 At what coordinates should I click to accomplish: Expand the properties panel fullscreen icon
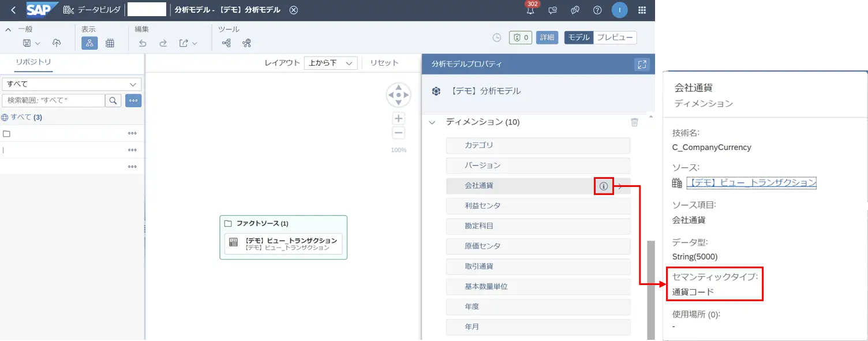(642, 65)
